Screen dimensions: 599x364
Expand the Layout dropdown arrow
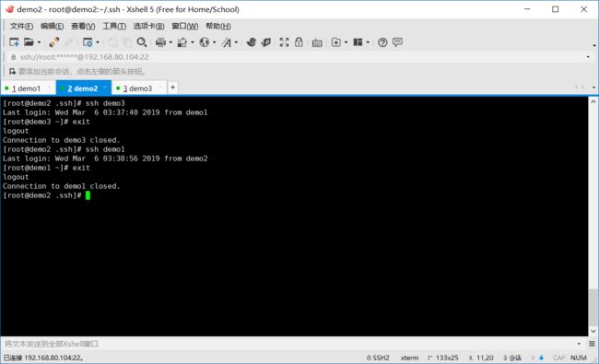click(x=368, y=42)
